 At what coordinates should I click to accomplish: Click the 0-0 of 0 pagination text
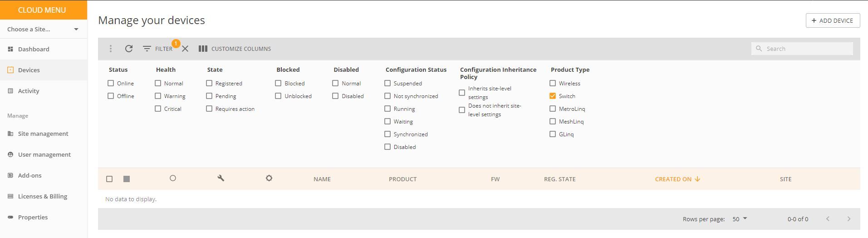[x=798, y=219]
